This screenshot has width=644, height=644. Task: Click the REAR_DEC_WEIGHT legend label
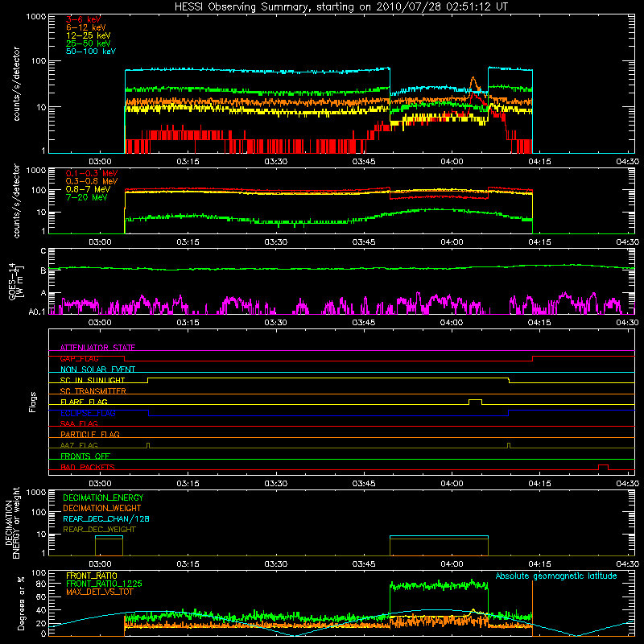(99, 530)
